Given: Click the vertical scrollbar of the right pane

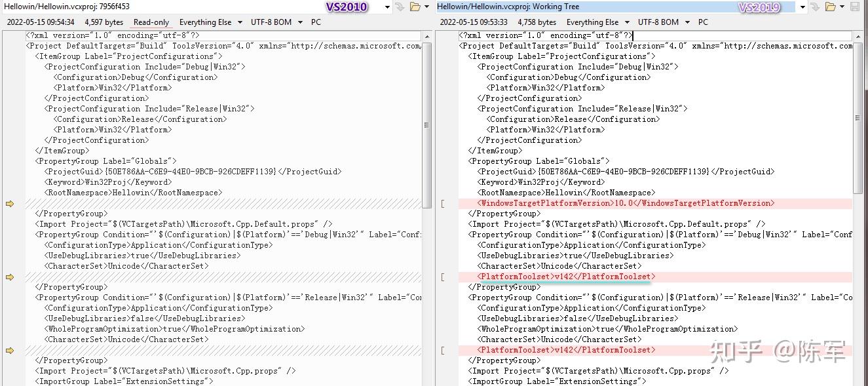Looking at the screenshot, I should [858, 118].
